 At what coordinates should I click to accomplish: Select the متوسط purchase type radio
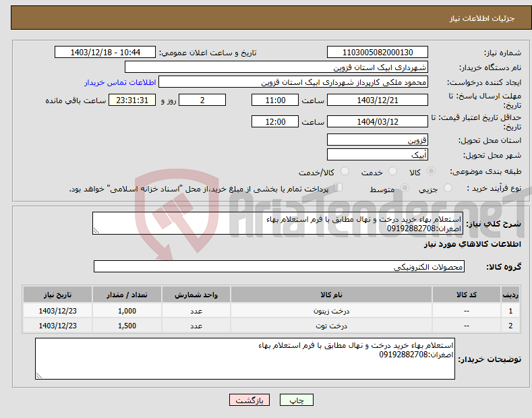405,187
